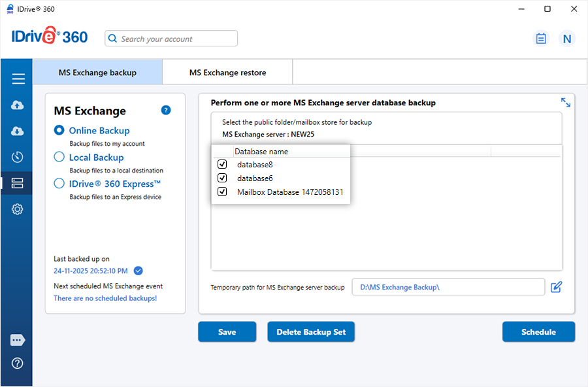Open the scheduler clock sidebar icon

(x=18, y=157)
